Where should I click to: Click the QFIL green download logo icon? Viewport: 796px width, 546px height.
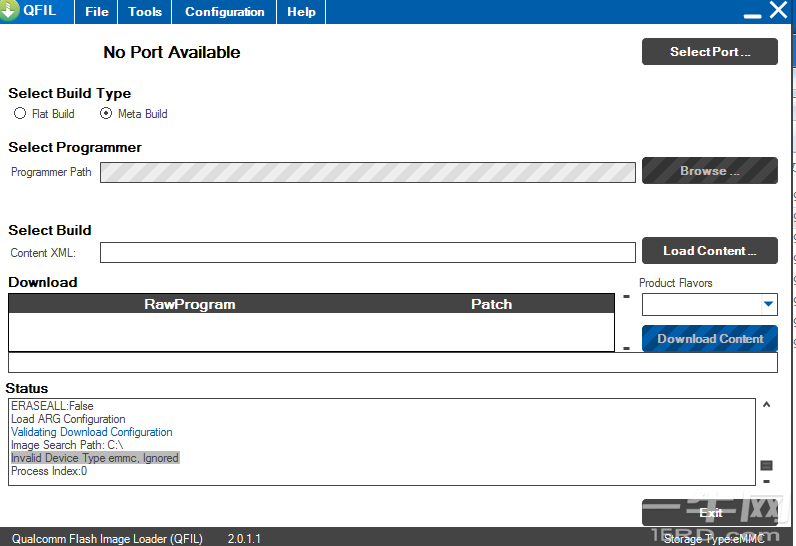(10, 11)
